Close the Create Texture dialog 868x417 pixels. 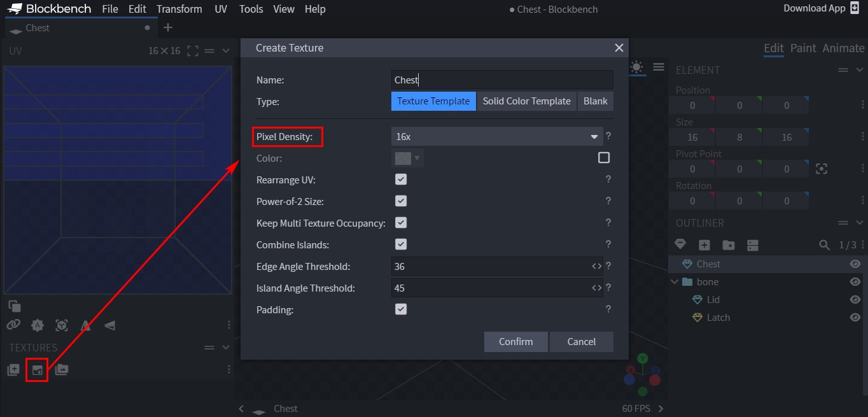pos(619,48)
